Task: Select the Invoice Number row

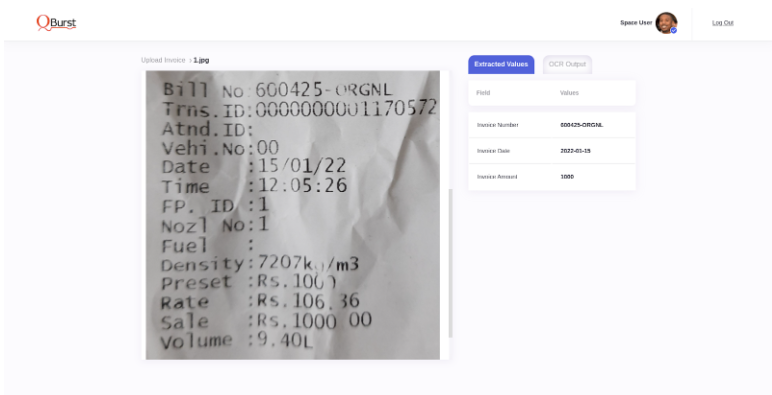Action: pyautogui.click(x=552, y=125)
